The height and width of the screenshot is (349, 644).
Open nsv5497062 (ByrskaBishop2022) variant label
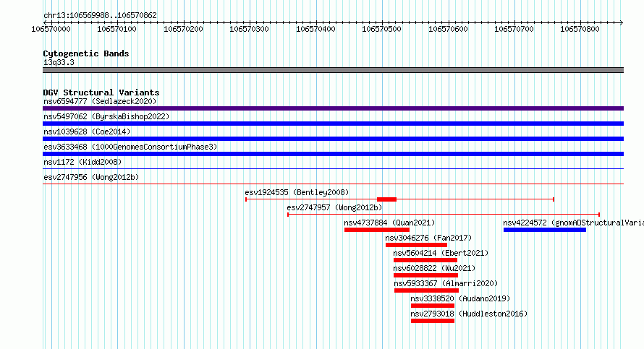(106, 116)
